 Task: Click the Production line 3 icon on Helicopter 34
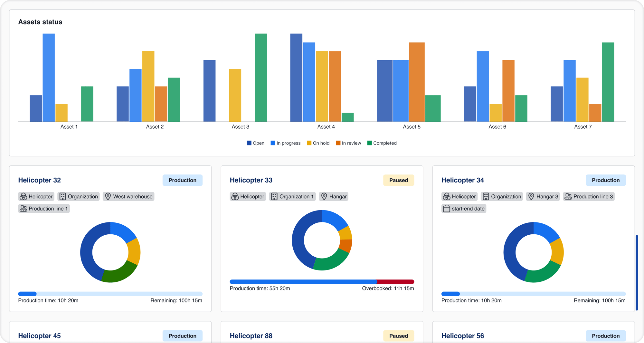568,196
